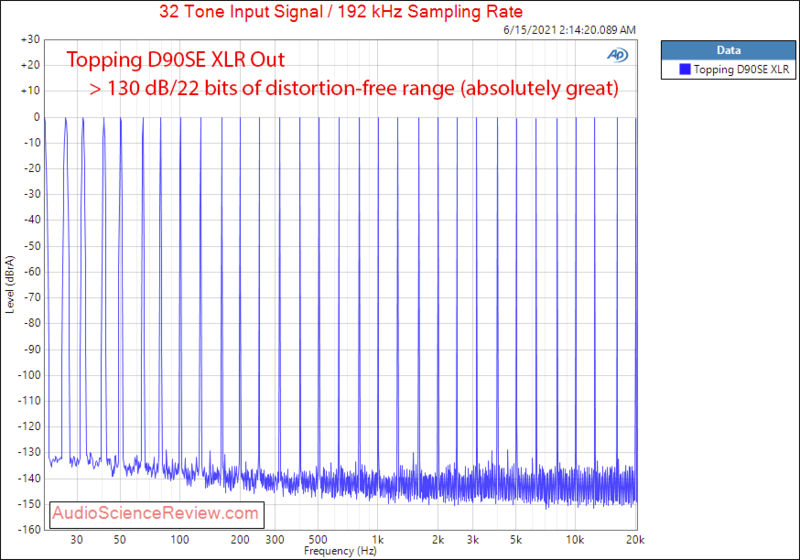The width and height of the screenshot is (800, 560).
Task: Click the +30 tick on level axis
Action: (29, 39)
